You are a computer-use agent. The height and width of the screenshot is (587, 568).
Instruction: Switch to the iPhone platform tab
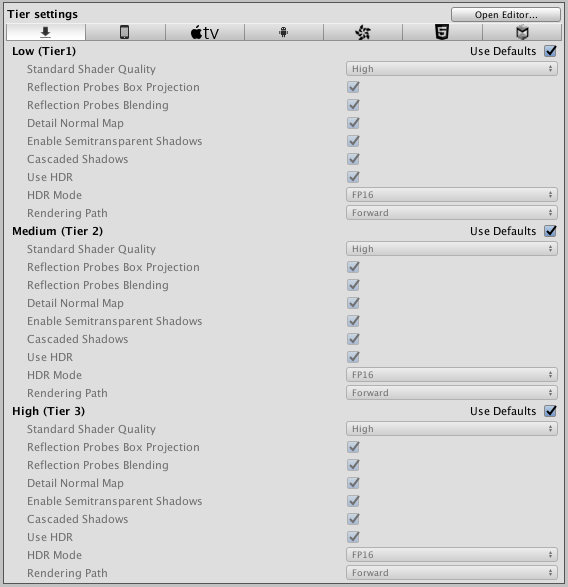[x=125, y=33]
